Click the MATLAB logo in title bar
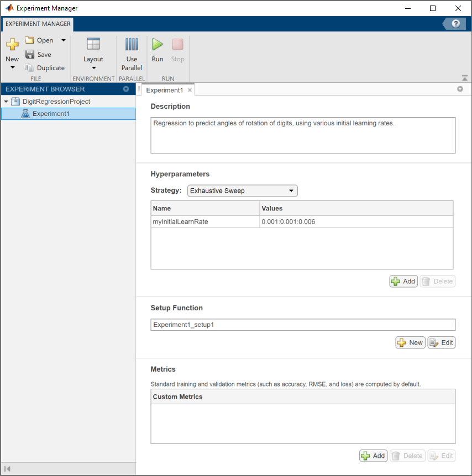This screenshot has width=472, height=476. coord(9,8)
